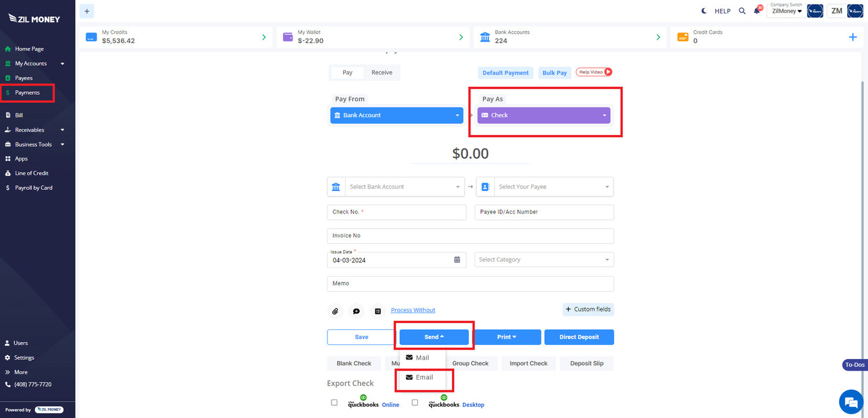Click the list notes icon beside Process Without
Screen dimensions: 868x418
point(378,311)
